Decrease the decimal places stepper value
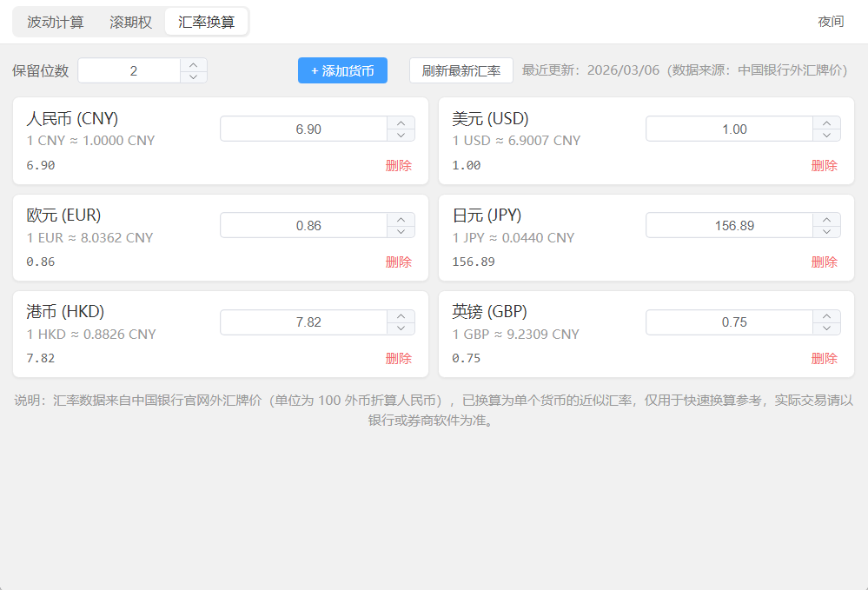The height and width of the screenshot is (590, 868). click(x=194, y=76)
